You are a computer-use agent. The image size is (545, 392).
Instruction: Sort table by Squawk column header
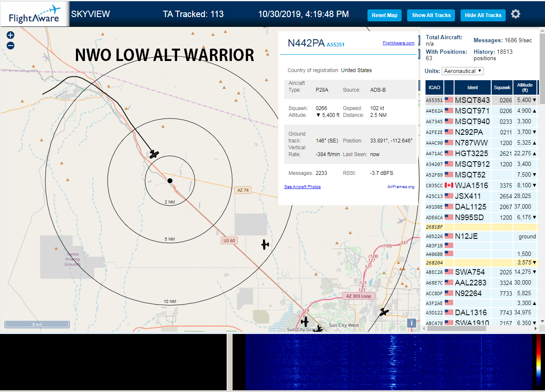(502, 87)
